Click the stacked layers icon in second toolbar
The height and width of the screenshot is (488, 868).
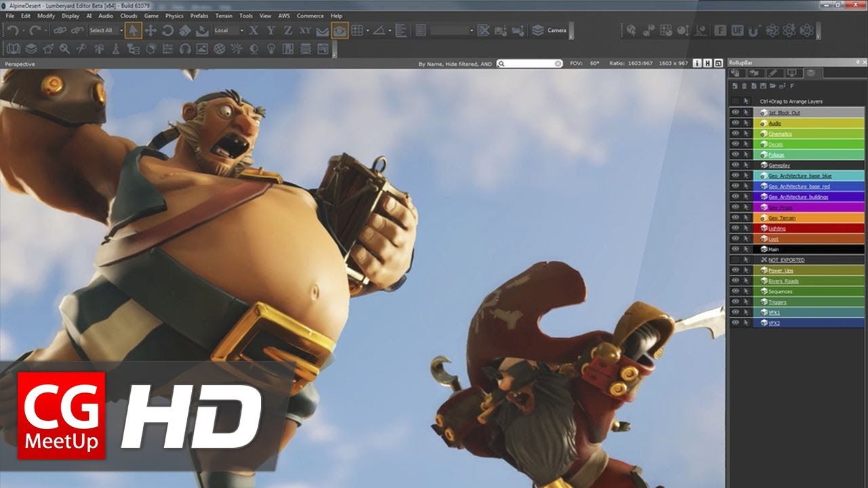point(31,49)
